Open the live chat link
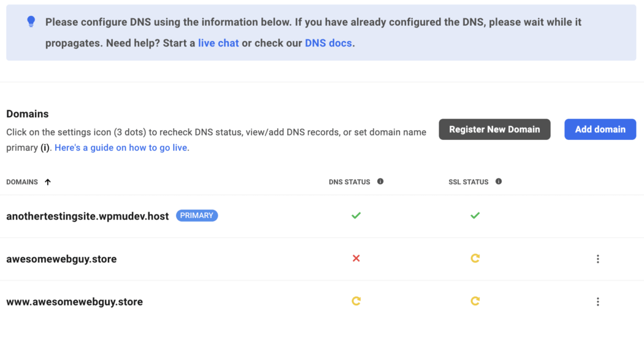This screenshot has height=340, width=644. click(218, 44)
